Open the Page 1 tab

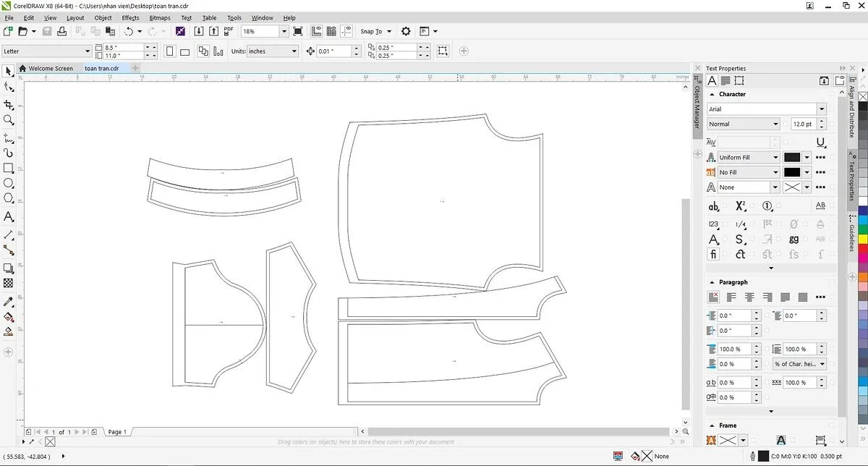point(117,432)
